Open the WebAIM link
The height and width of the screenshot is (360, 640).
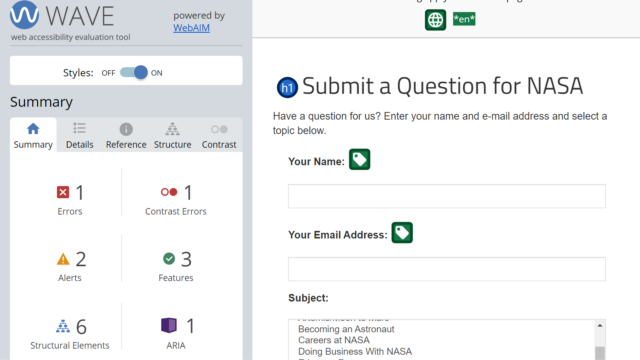[191, 28]
